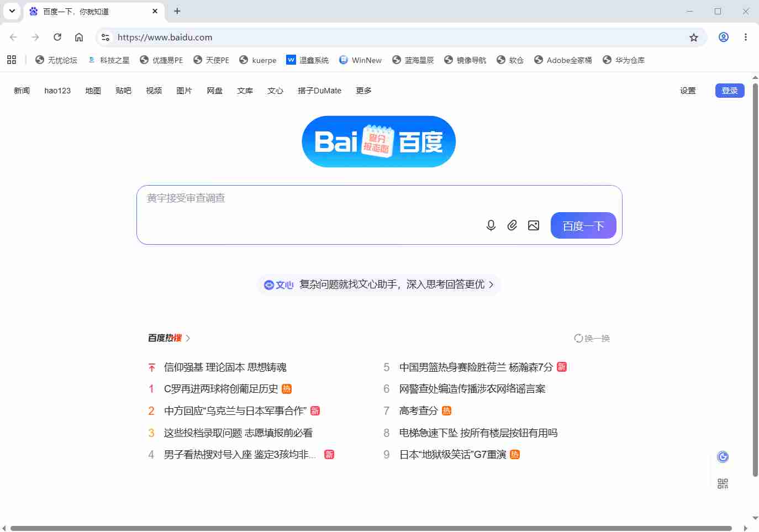Image resolution: width=759 pixels, height=532 pixels.
Task: Click the blue assistant icon above QR code
Action: [x=723, y=457]
